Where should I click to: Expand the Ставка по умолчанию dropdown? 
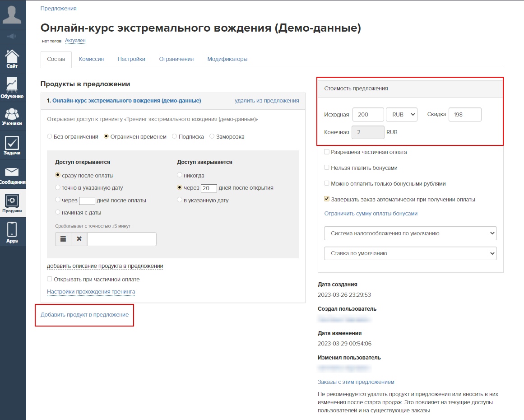[x=410, y=253]
